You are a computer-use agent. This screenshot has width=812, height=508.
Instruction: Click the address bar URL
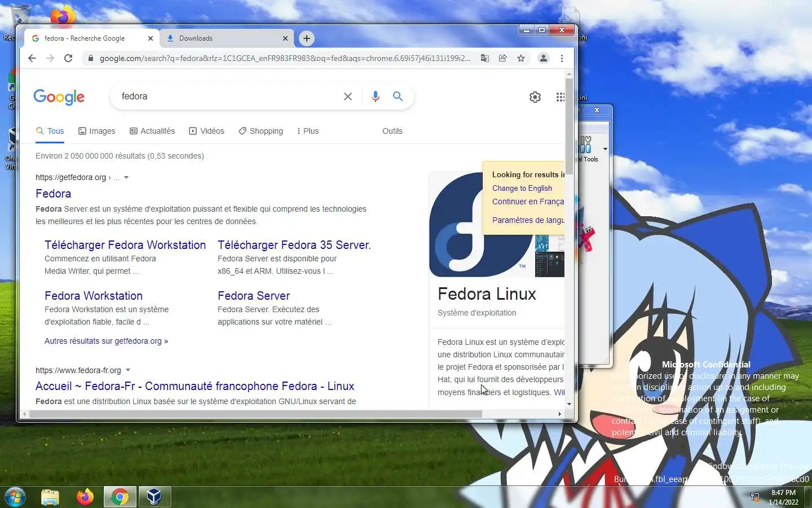pyautogui.click(x=285, y=58)
